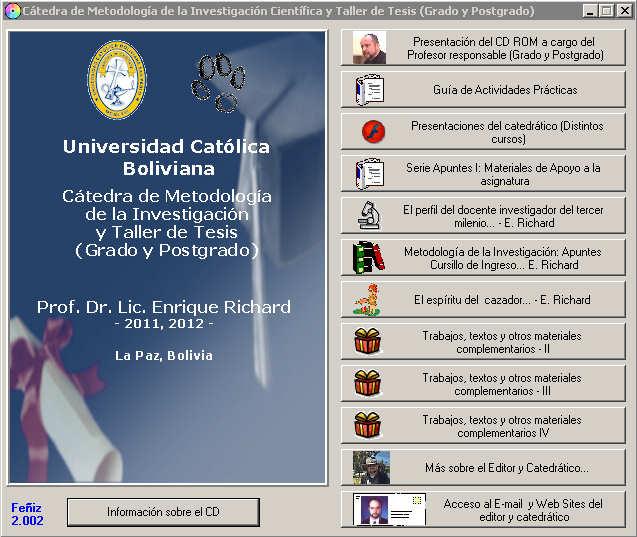Click the gift box icon for materiales complementarios II
This screenshot has height=537, width=637.
[368, 341]
